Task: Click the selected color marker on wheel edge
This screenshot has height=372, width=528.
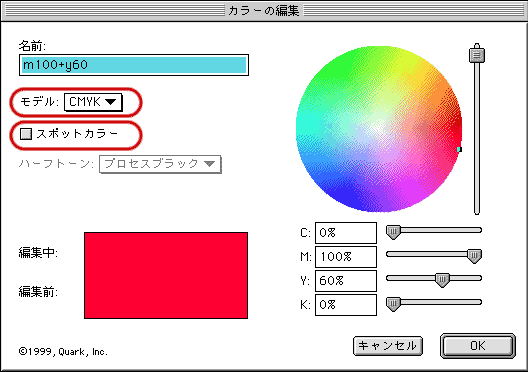Action: [459, 149]
